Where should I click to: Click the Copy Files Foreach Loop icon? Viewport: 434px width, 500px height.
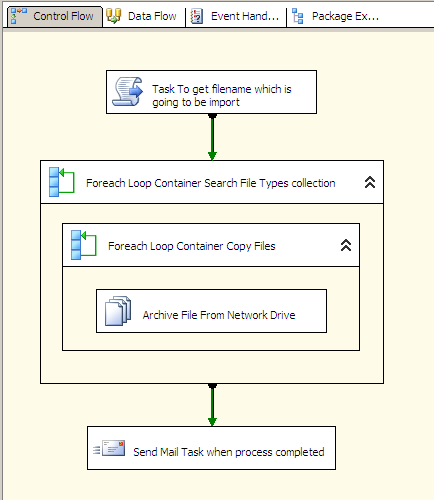pyautogui.click(x=84, y=245)
